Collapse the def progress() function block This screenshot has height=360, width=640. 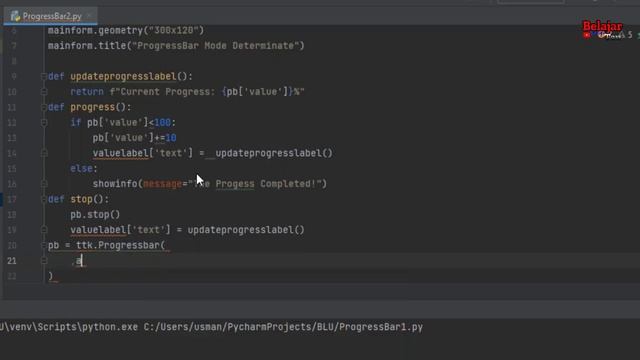coord(44,107)
